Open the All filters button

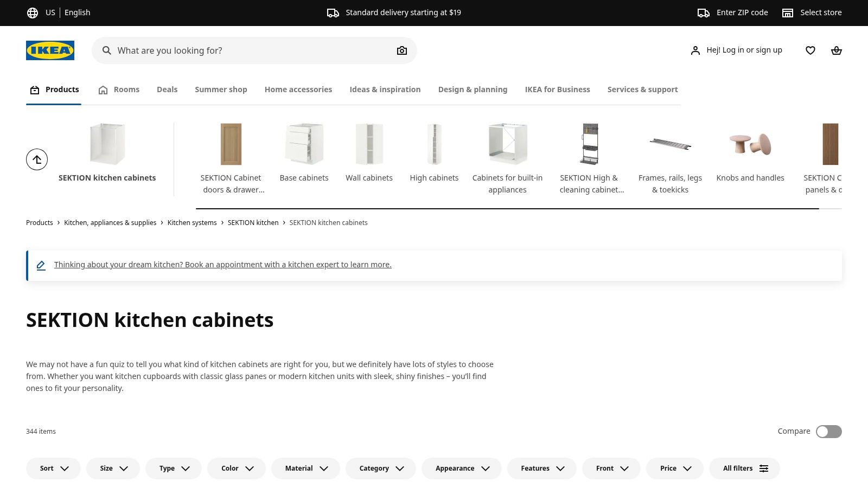pyautogui.click(x=744, y=468)
